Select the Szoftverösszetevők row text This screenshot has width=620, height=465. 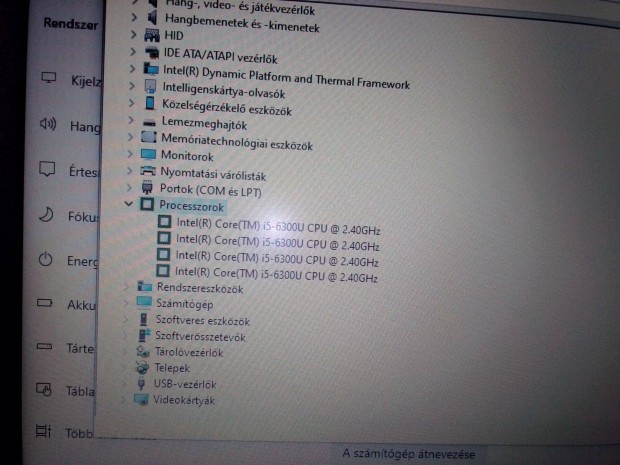pyautogui.click(x=200, y=336)
